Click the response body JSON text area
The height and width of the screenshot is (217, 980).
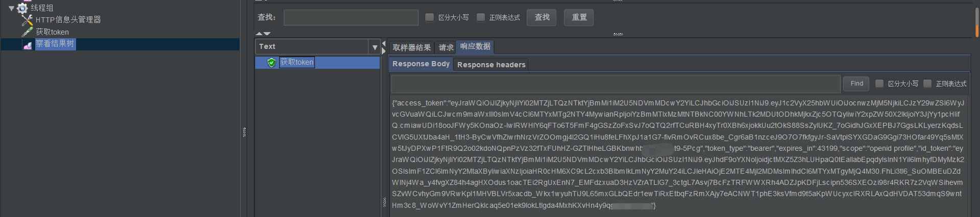tap(678, 154)
